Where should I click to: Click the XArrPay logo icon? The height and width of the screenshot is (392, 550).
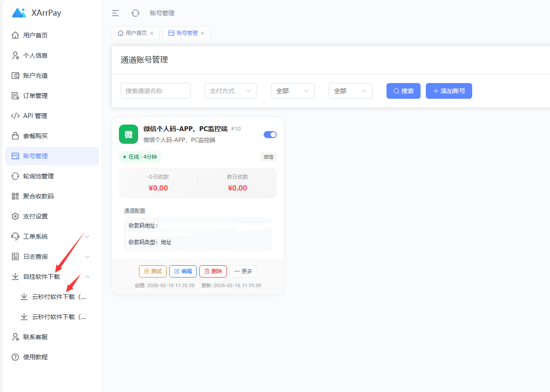(19, 13)
